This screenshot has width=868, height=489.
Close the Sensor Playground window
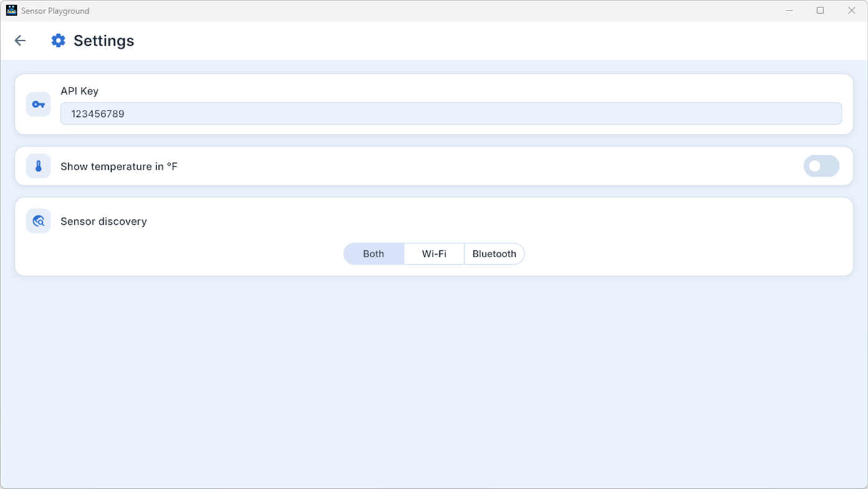[852, 11]
